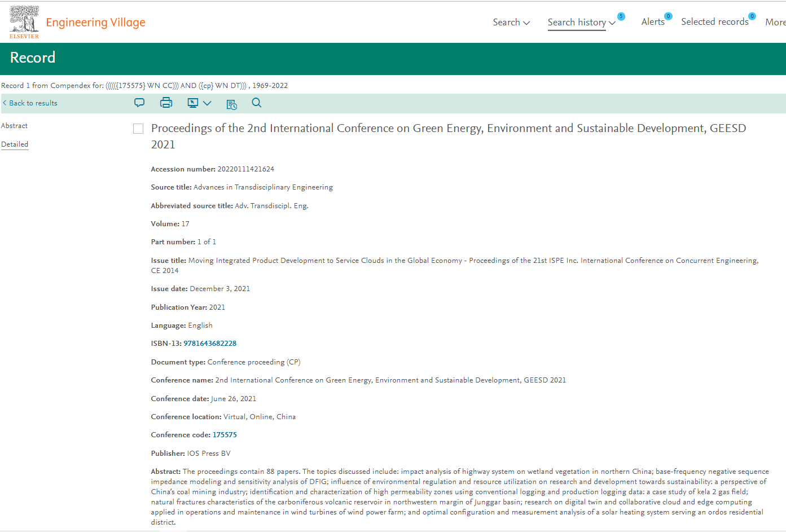Open the Engineering Village home link

point(95,23)
